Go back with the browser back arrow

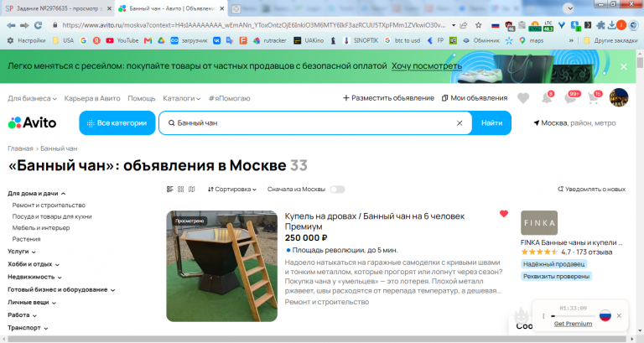(11, 25)
